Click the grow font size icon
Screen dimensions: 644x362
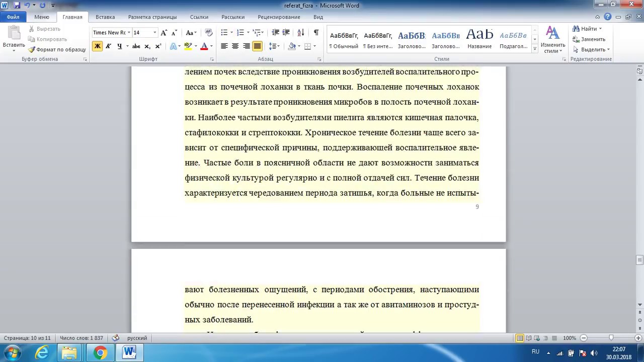tap(164, 33)
